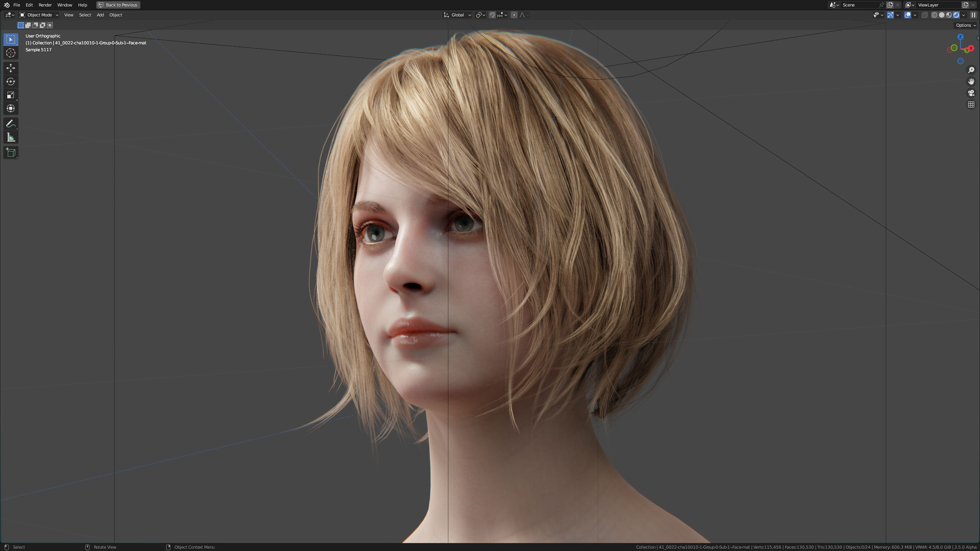This screenshot has height=551, width=980.
Task: Open the object types visibility dropdown
Action: [878, 15]
